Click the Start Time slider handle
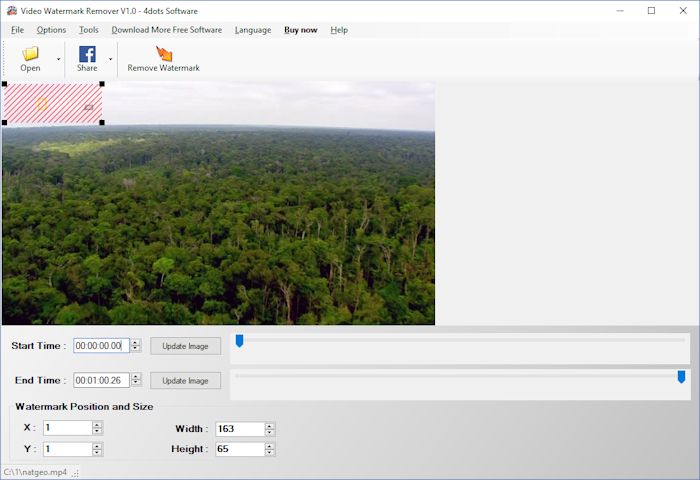The width and height of the screenshot is (700, 480). click(x=239, y=341)
